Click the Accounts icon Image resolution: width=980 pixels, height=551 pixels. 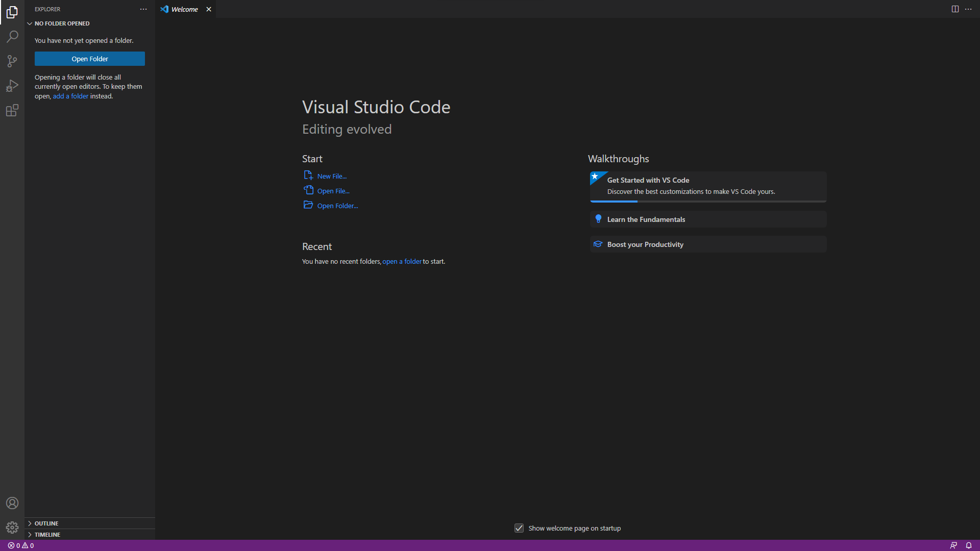coord(12,503)
